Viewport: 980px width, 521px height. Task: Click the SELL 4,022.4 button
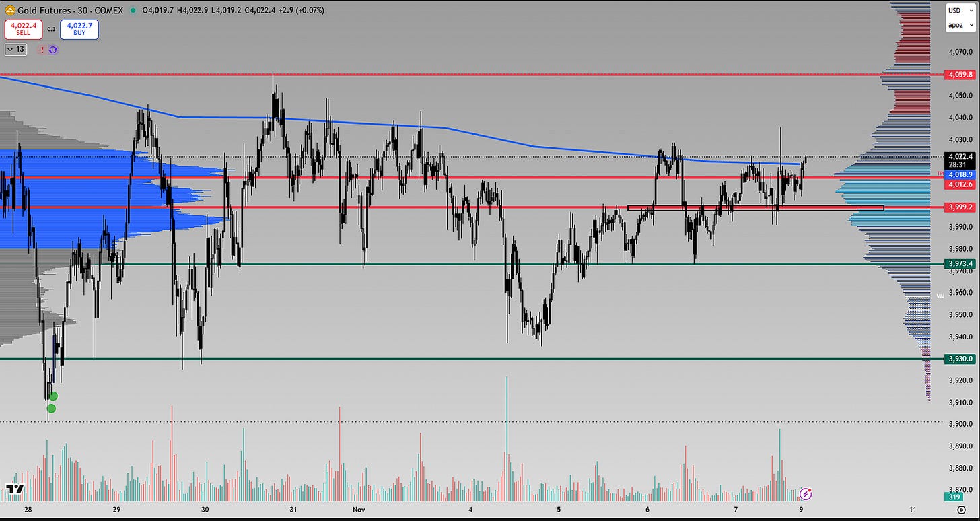pyautogui.click(x=24, y=29)
